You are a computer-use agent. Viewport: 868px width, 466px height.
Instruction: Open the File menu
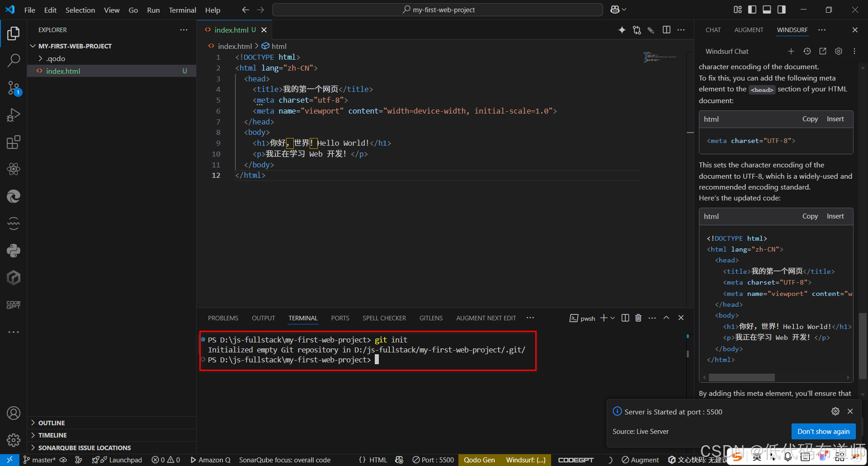coord(30,10)
